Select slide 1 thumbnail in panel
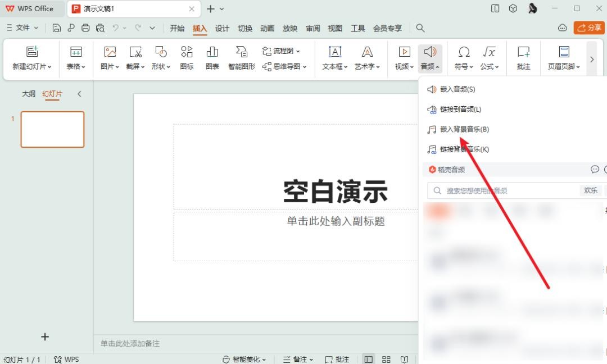Screen dimensions: 607x364 click(52, 129)
